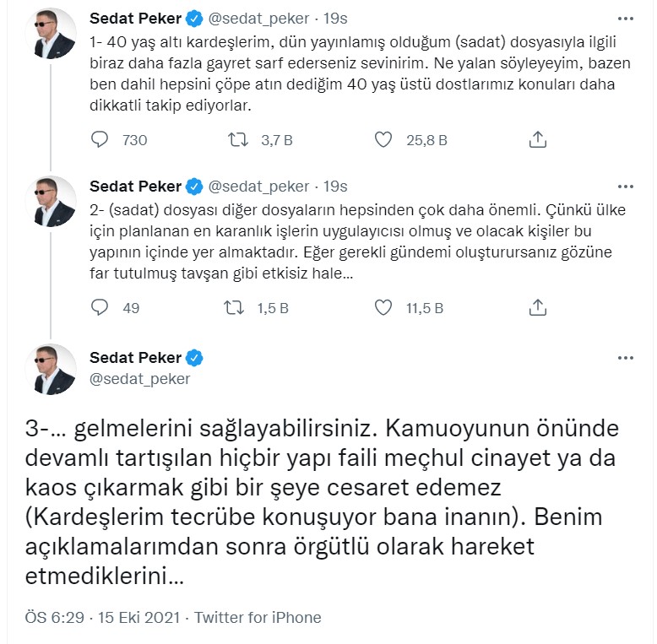Retweet the second tweet (1,5 B)

point(240,308)
